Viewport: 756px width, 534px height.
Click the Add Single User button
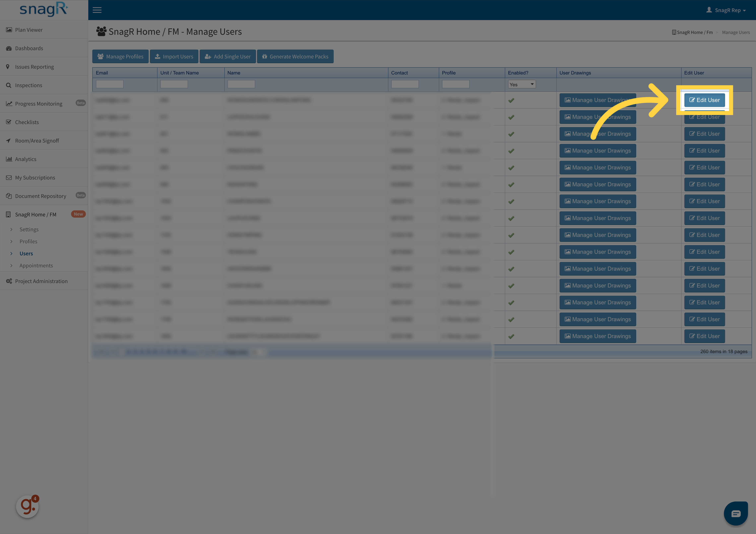click(228, 57)
